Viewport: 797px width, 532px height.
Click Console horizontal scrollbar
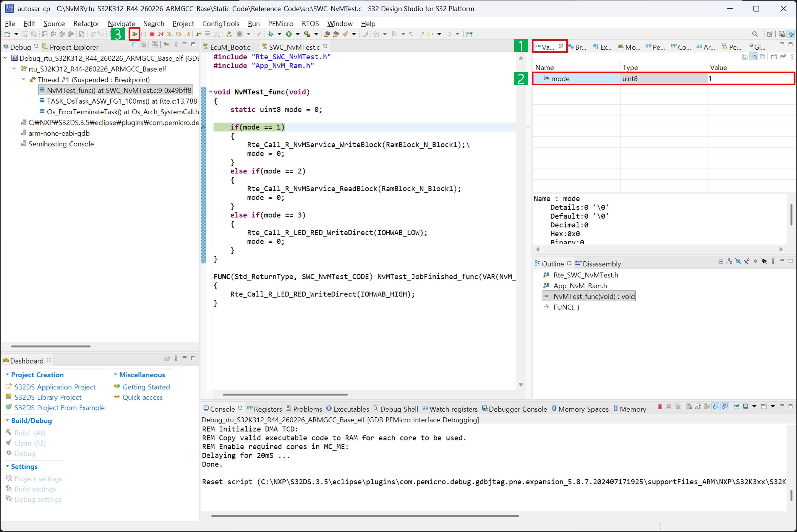365,516
